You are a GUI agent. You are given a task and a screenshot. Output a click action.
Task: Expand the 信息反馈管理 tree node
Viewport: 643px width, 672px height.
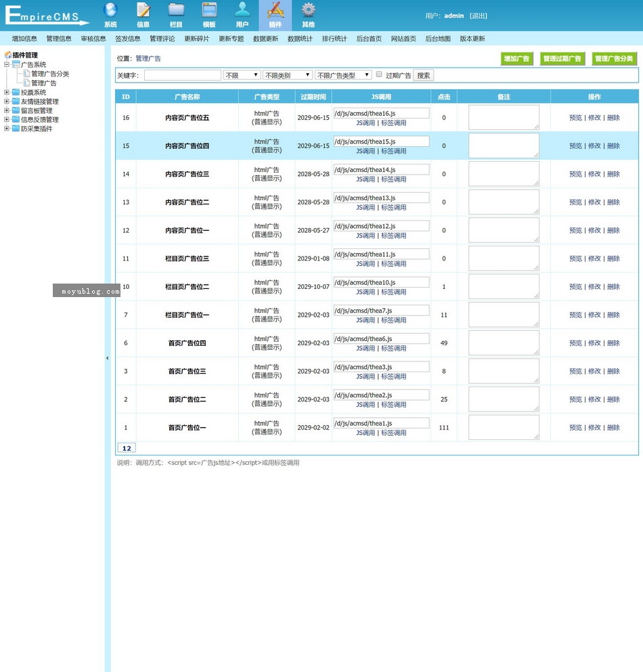(7, 120)
